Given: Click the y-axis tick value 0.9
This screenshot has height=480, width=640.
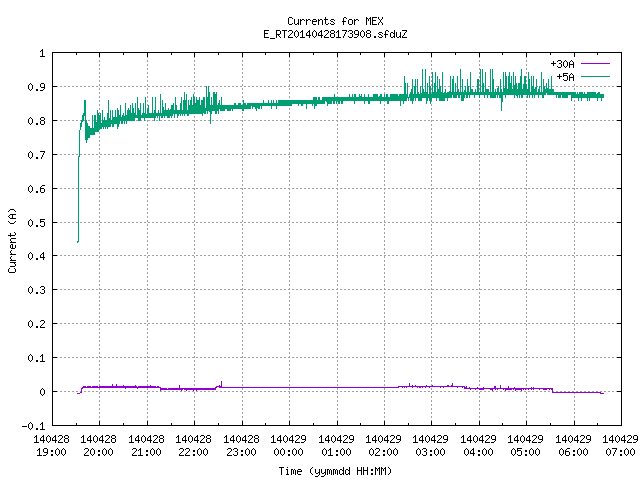Looking at the screenshot, I should (x=36, y=87).
